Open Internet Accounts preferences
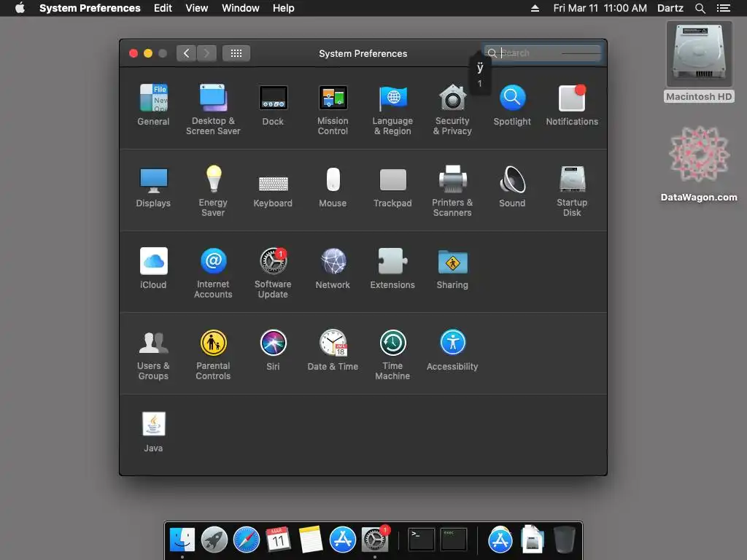This screenshot has height=560, width=747. point(213,273)
